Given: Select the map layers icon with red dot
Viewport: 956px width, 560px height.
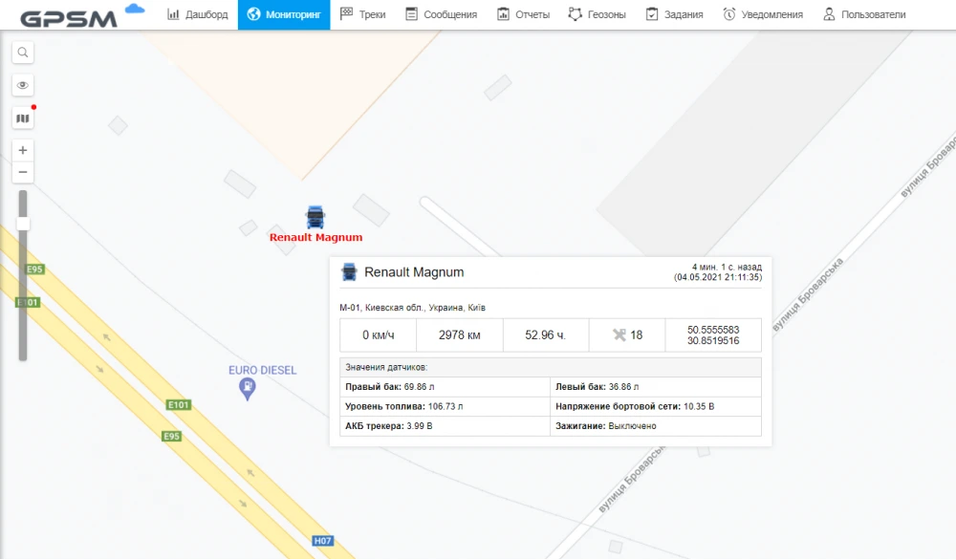Looking at the screenshot, I should [x=22, y=117].
